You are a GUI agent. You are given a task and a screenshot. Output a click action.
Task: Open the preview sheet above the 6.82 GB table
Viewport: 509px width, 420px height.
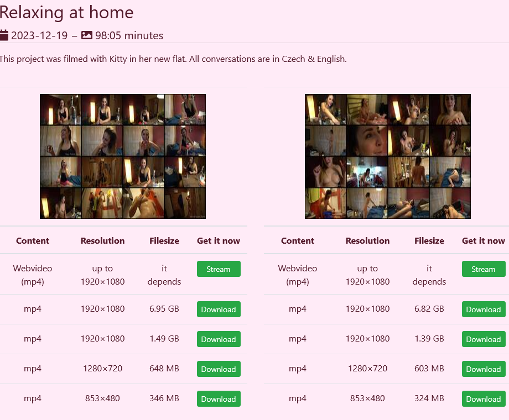pos(388,156)
